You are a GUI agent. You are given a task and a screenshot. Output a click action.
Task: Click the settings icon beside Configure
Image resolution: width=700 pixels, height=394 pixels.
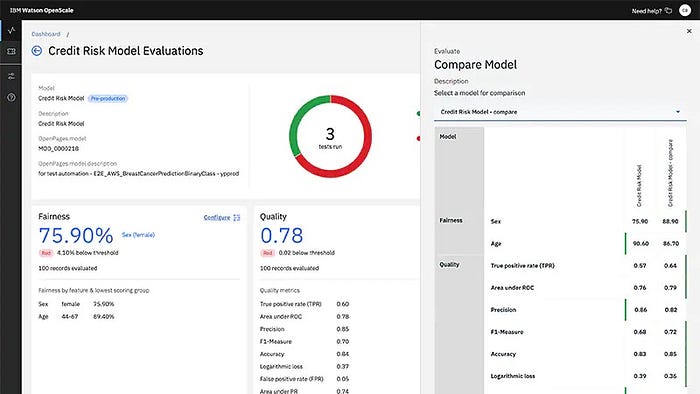(x=237, y=218)
